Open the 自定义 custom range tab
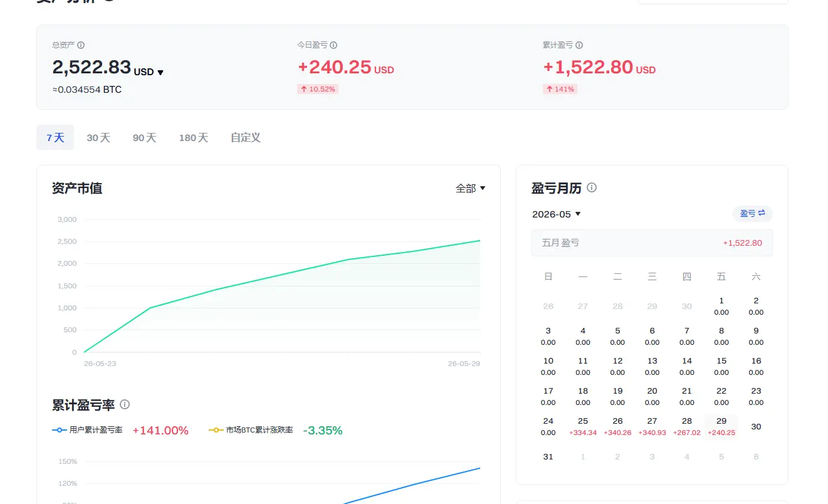The height and width of the screenshot is (504, 828). click(x=246, y=137)
